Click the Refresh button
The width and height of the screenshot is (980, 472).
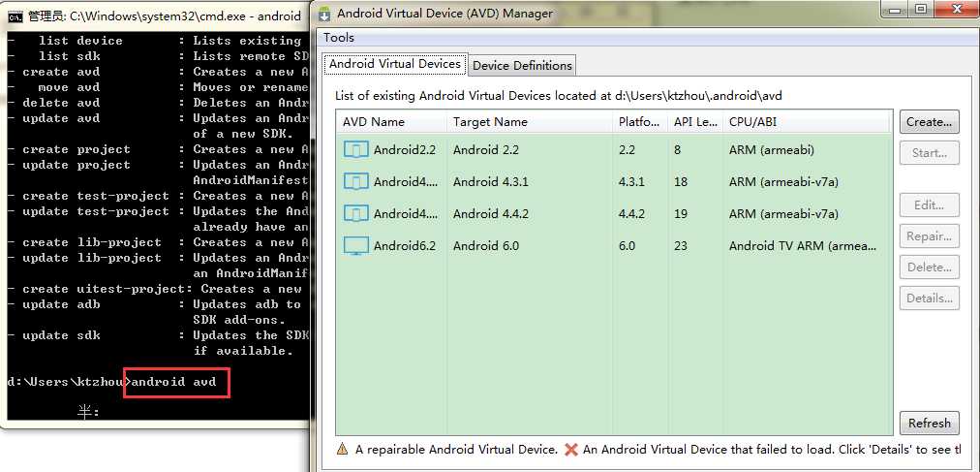coord(929,424)
